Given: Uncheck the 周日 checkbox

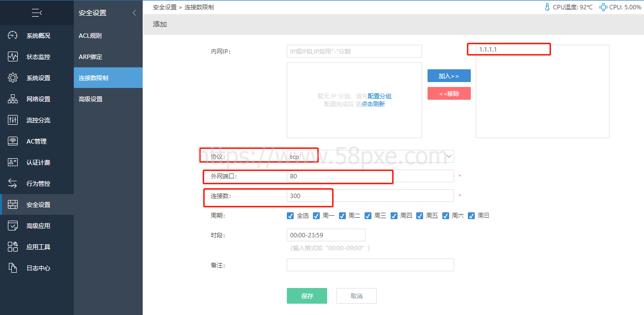Looking at the screenshot, I should [x=471, y=216].
